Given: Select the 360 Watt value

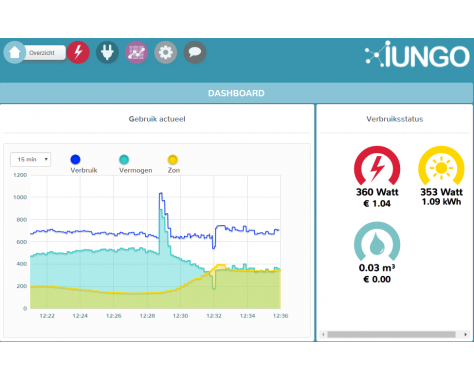Looking at the screenshot, I should point(377,192).
